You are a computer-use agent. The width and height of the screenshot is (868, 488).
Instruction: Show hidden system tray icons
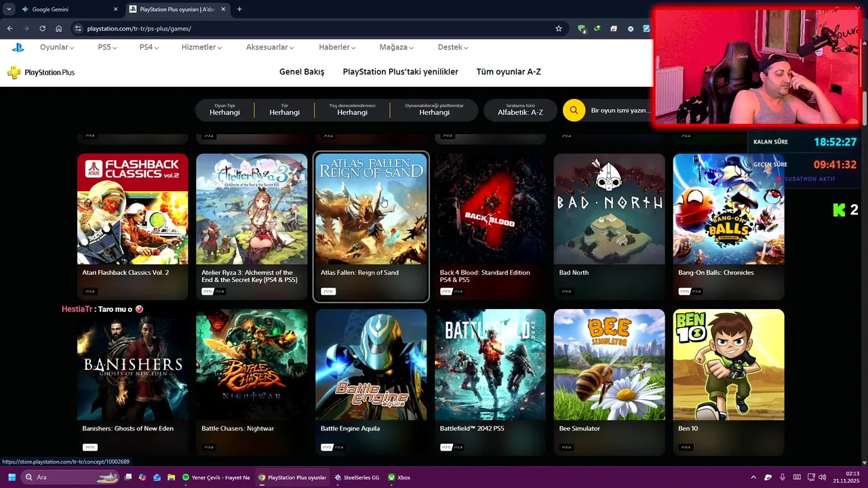pos(753,477)
